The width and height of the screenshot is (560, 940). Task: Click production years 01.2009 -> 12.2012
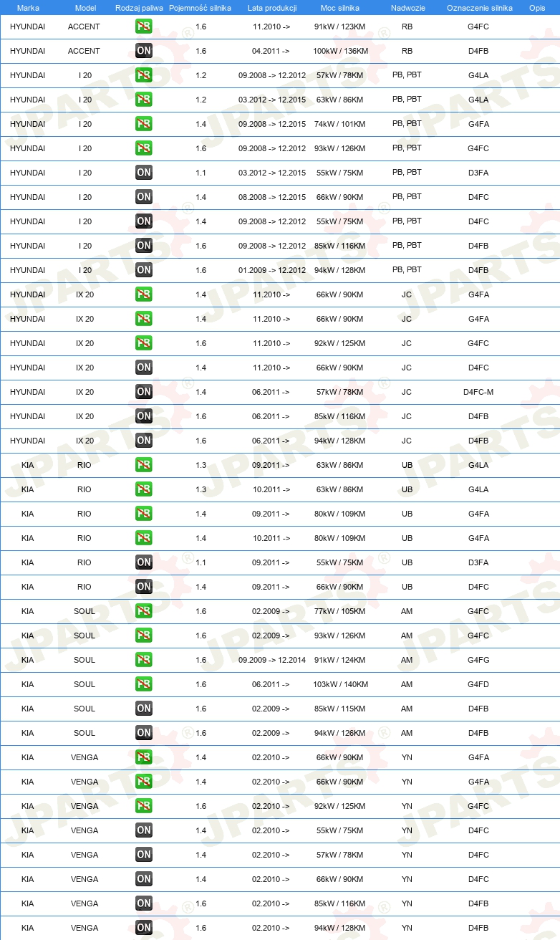click(272, 270)
